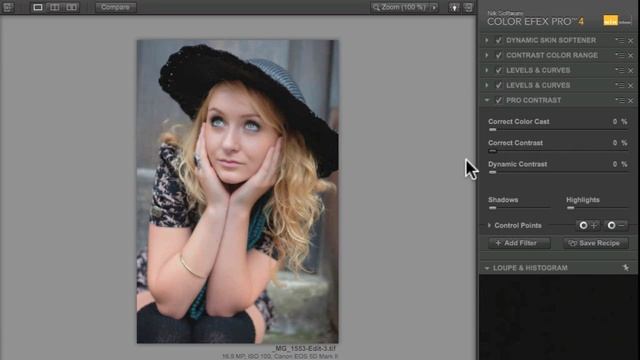The width and height of the screenshot is (640, 360).
Task: Switch to split preview view
Action: point(54,7)
